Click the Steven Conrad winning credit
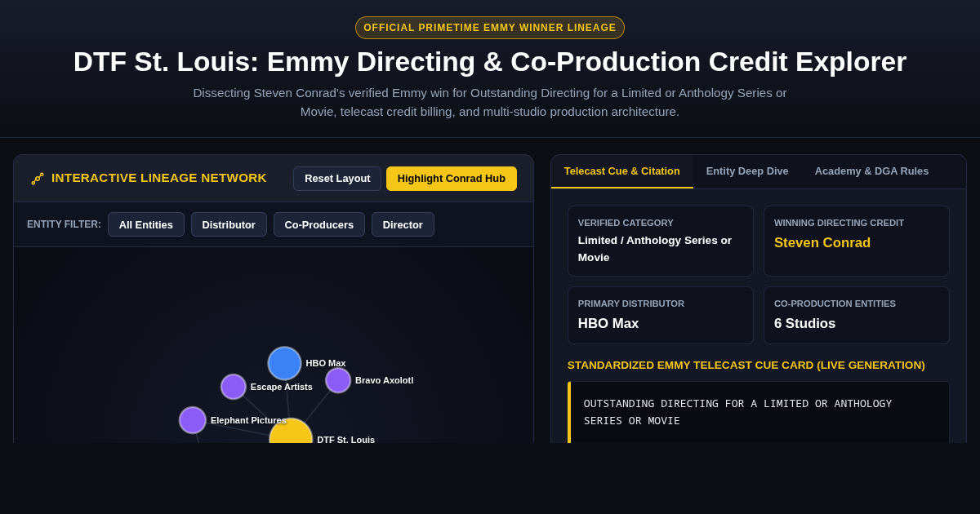980x514 pixels. [822, 243]
